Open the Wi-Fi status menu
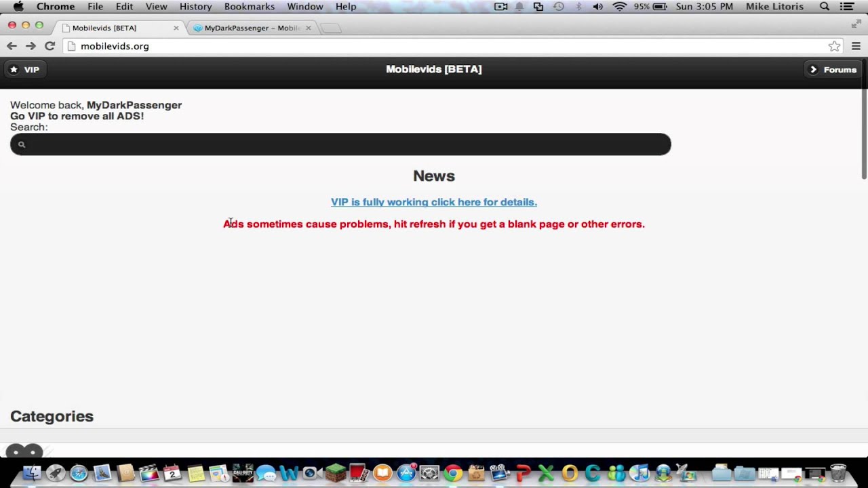The image size is (868, 488). [x=619, y=6]
